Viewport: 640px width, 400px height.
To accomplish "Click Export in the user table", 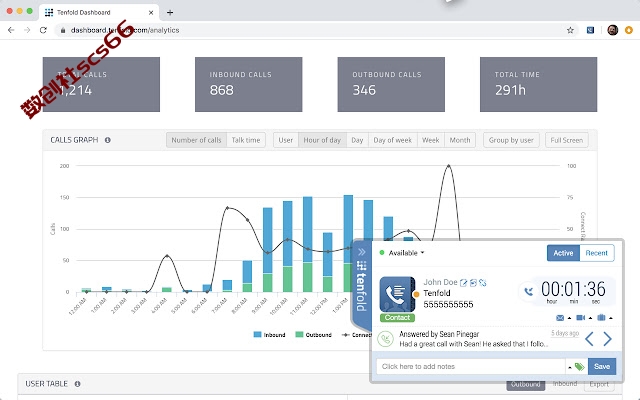I will tap(599, 384).
